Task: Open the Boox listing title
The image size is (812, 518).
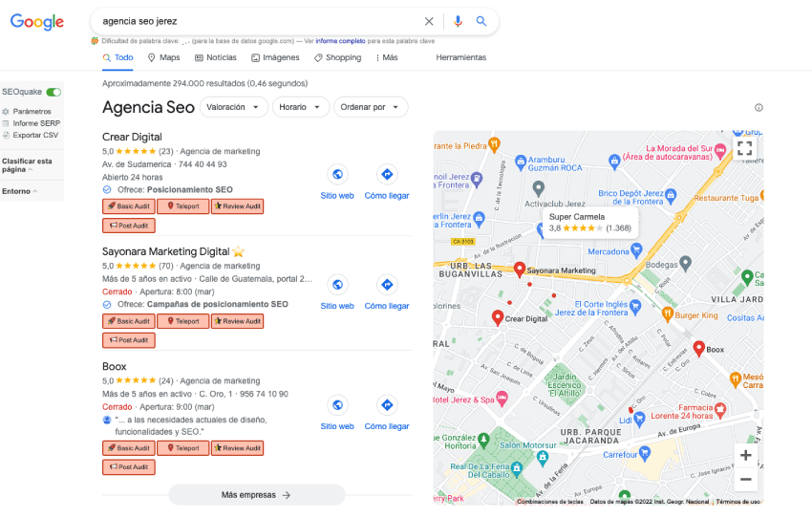Action: click(x=115, y=366)
